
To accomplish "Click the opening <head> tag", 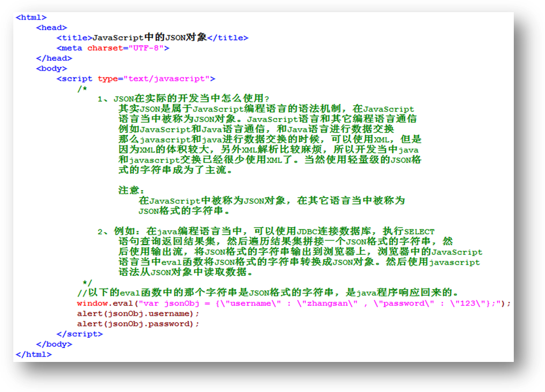I will [x=51, y=28].
